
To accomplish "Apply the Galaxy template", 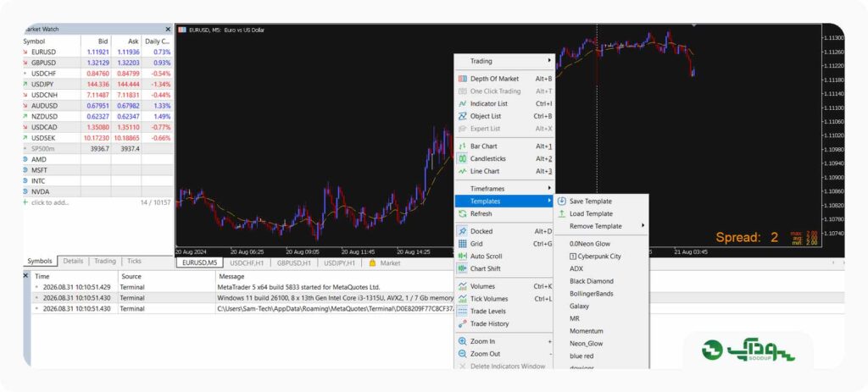I will (601, 306).
